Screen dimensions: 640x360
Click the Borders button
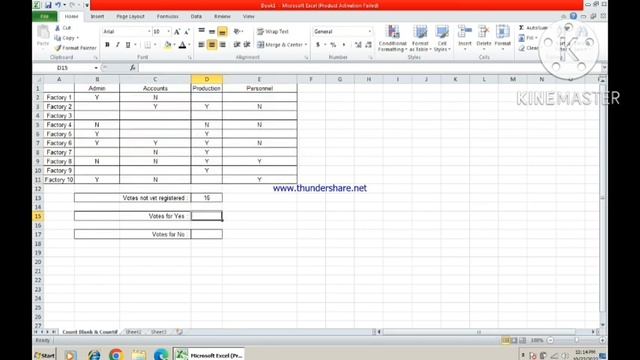click(x=147, y=44)
